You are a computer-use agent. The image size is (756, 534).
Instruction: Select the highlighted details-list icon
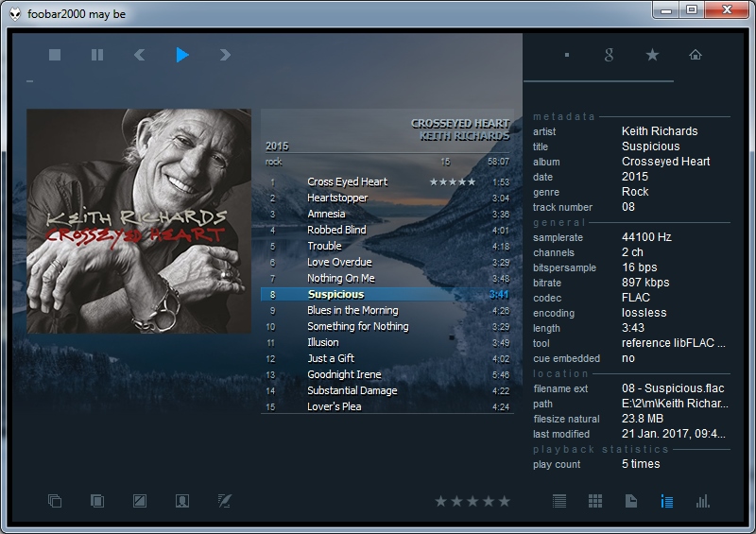pos(667,501)
